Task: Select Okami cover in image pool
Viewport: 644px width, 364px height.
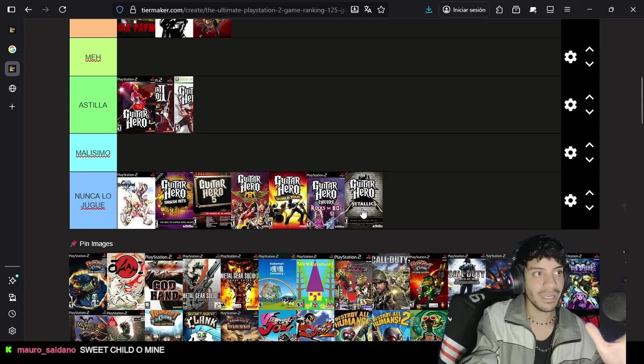Action: [x=126, y=282]
